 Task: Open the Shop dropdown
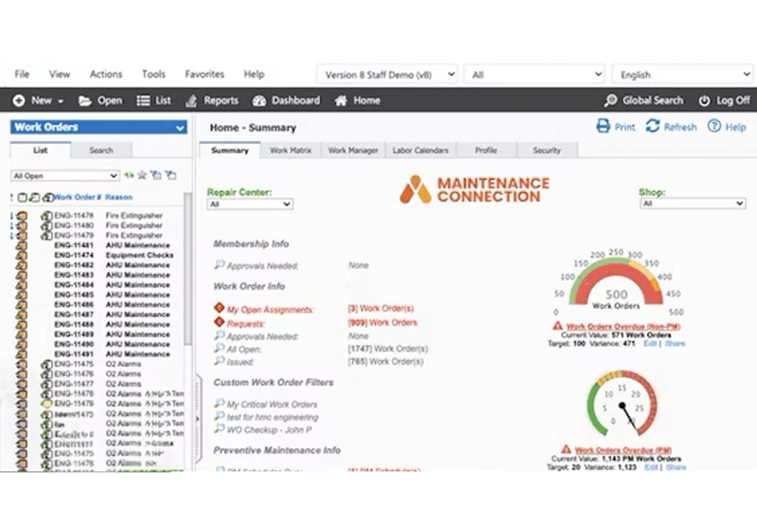[692, 203]
